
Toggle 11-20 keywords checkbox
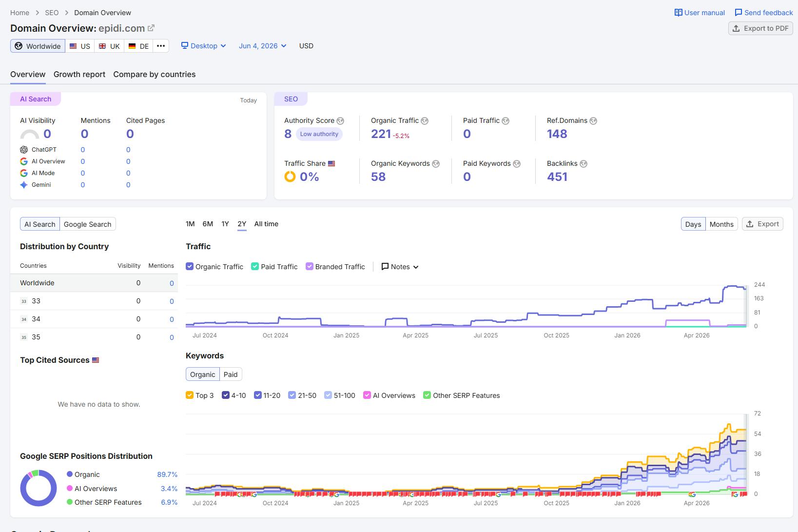[258, 395]
